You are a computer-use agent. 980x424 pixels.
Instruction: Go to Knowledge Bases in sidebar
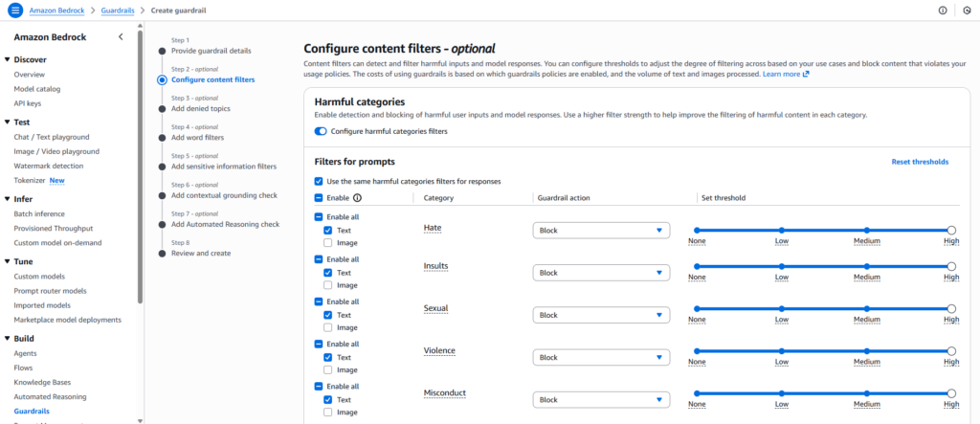tap(44, 382)
